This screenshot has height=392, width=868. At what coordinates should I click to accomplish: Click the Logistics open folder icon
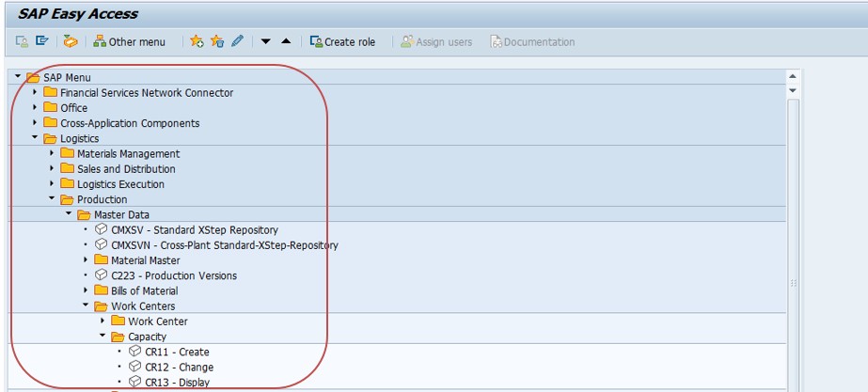coord(51,138)
